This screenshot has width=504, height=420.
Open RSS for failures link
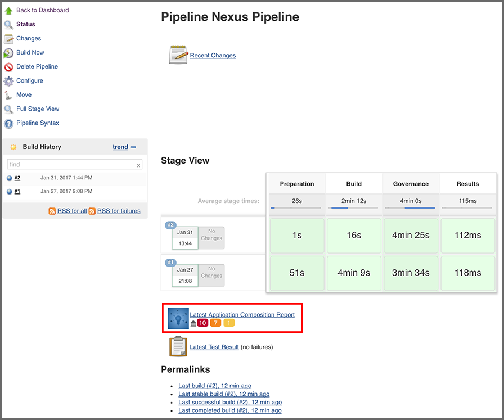pos(119,211)
